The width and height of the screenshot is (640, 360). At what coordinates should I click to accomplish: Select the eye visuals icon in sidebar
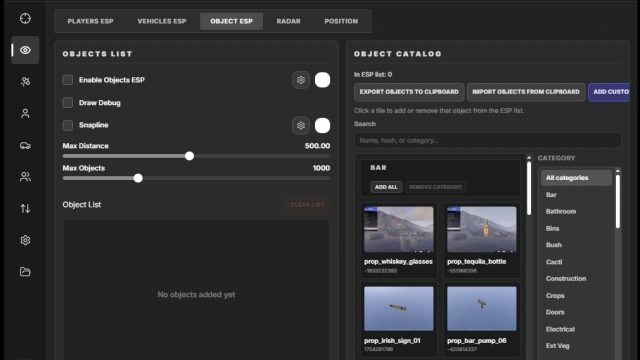click(x=25, y=50)
